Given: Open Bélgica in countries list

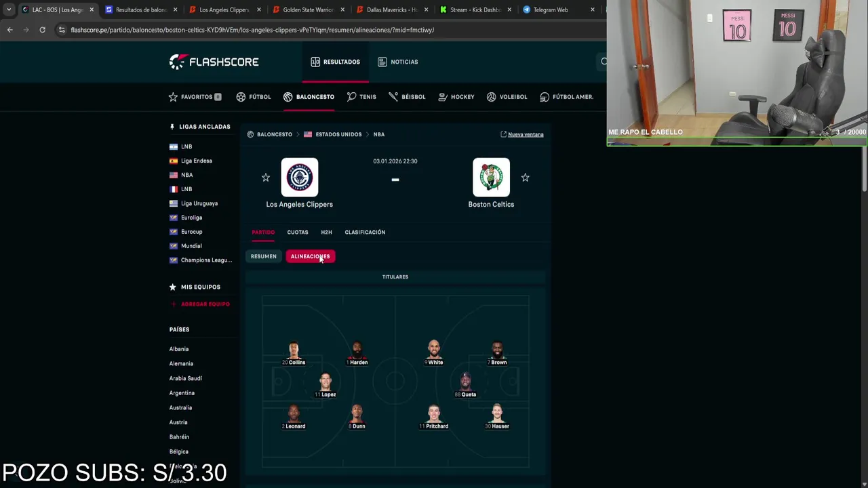Looking at the screenshot, I should [179, 451].
